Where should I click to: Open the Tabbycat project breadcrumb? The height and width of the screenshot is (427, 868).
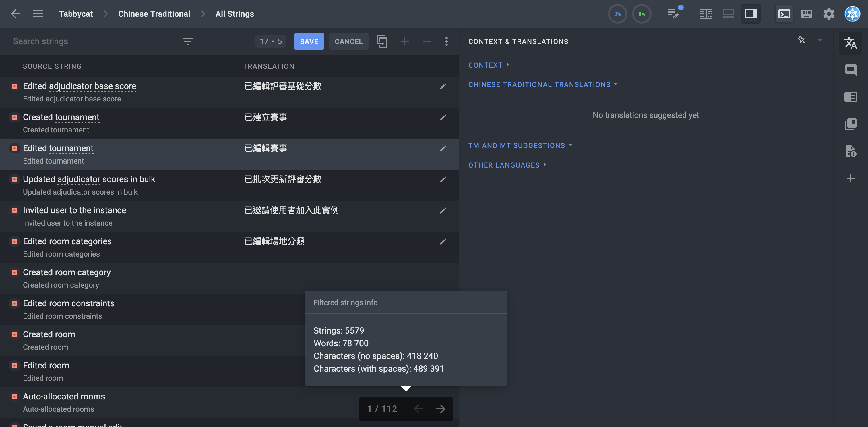(x=76, y=14)
